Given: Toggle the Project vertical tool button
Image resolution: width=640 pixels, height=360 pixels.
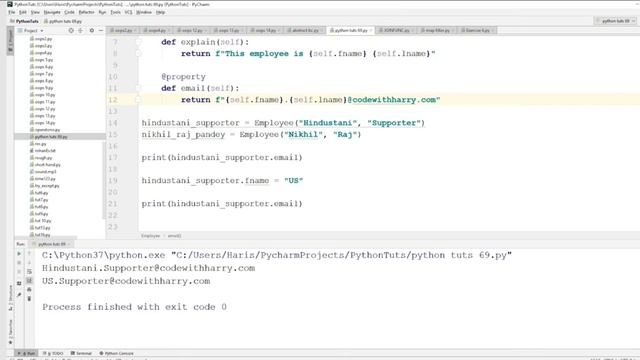Looking at the screenshot, I should (x=10, y=41).
